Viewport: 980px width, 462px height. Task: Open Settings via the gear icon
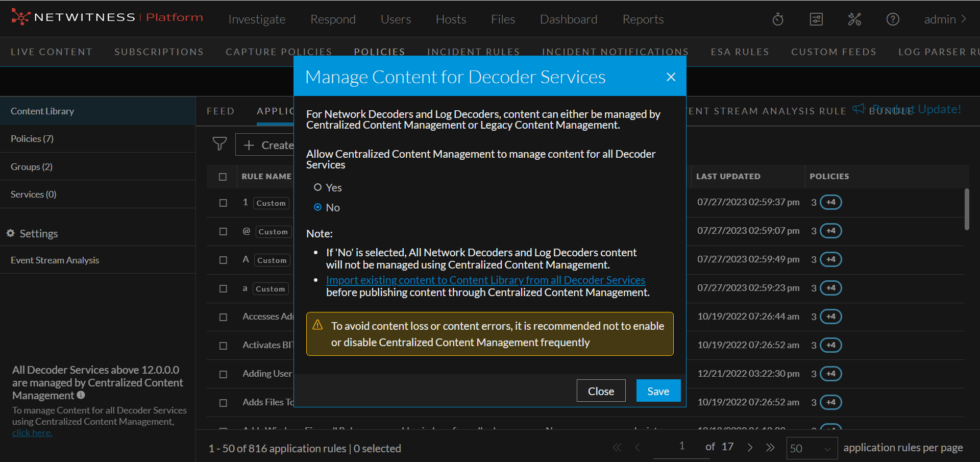(x=11, y=233)
